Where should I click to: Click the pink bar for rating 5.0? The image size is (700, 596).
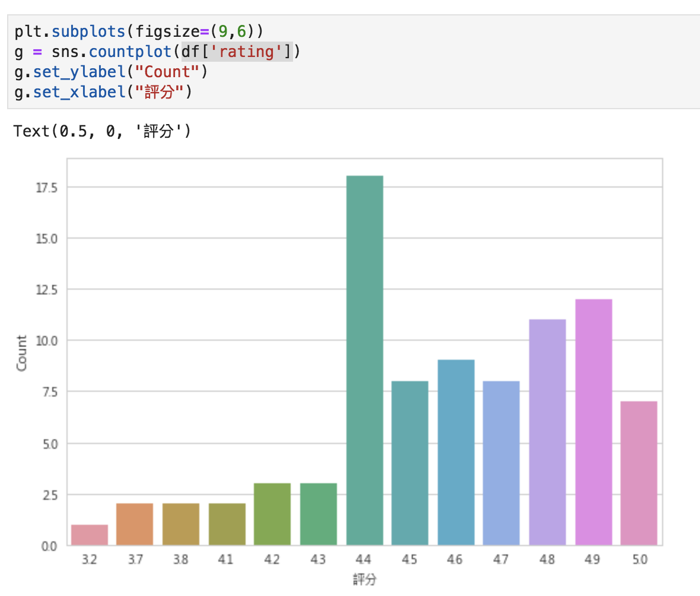tap(639, 473)
